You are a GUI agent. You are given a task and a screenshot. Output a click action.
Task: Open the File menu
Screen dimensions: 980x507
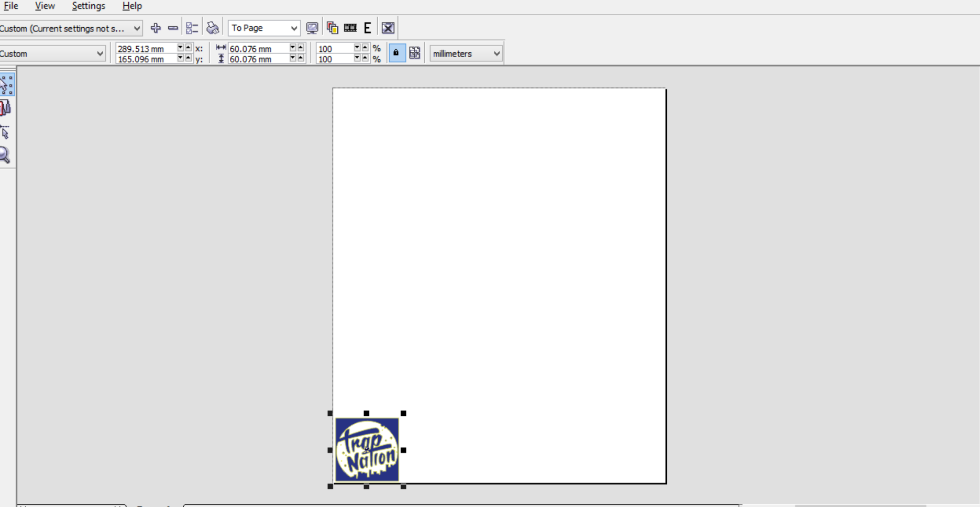click(10, 6)
